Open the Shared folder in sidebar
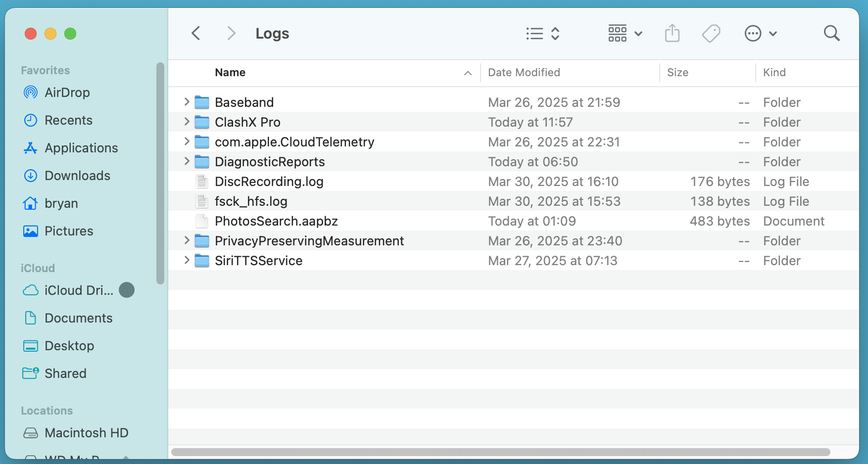Screen dimensions: 868x464 65,373
